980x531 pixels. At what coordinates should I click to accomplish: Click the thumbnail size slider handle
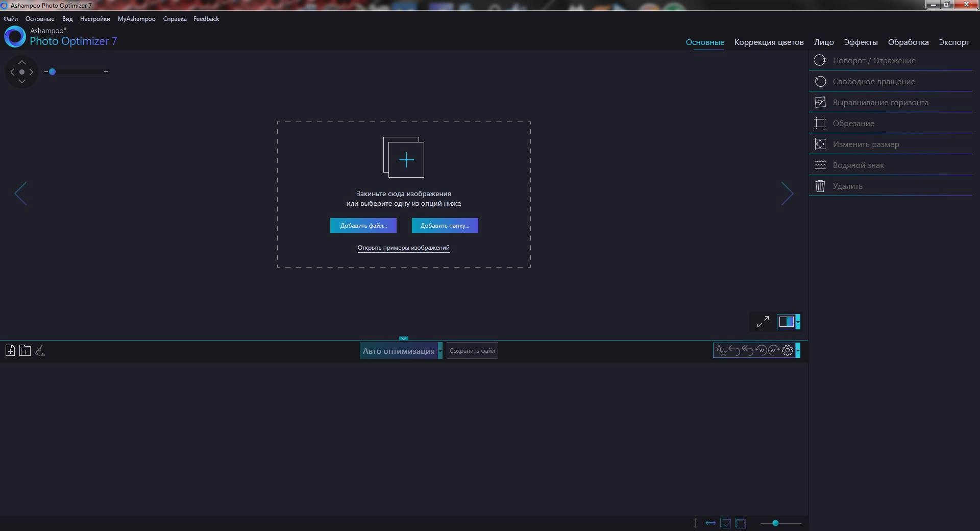pyautogui.click(x=775, y=523)
